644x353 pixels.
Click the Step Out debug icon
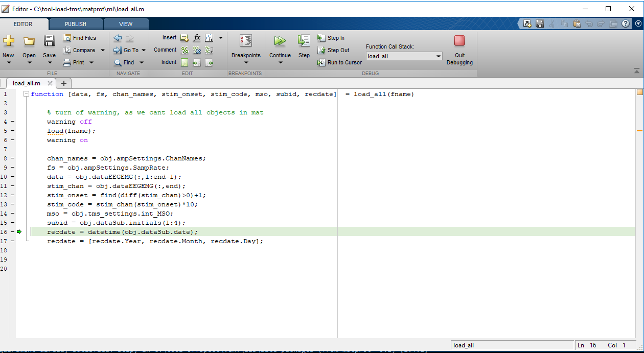pyautogui.click(x=321, y=50)
